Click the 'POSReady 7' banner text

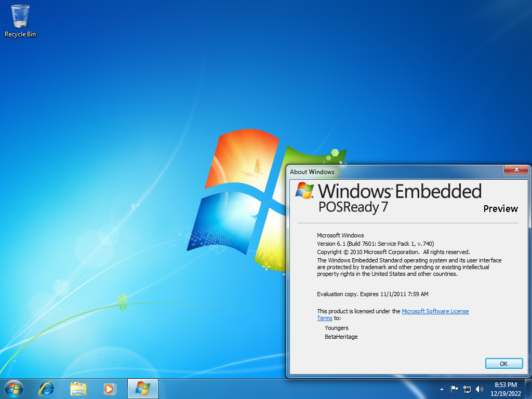353,207
